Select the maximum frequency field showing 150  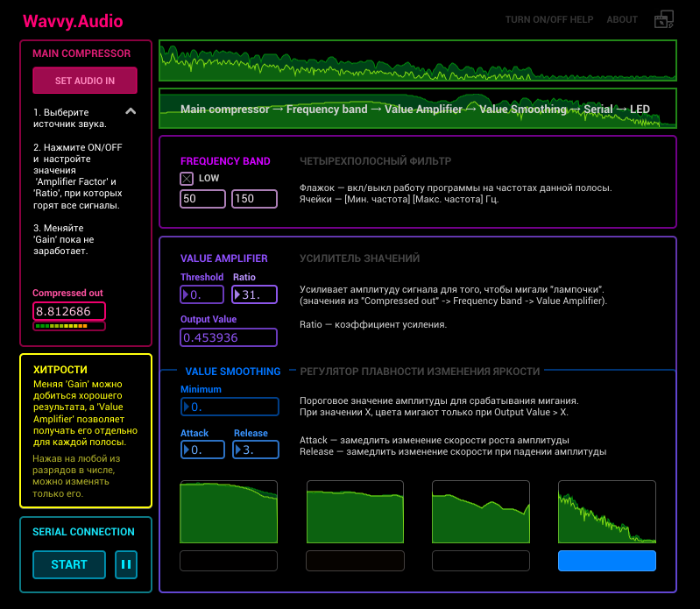click(254, 199)
